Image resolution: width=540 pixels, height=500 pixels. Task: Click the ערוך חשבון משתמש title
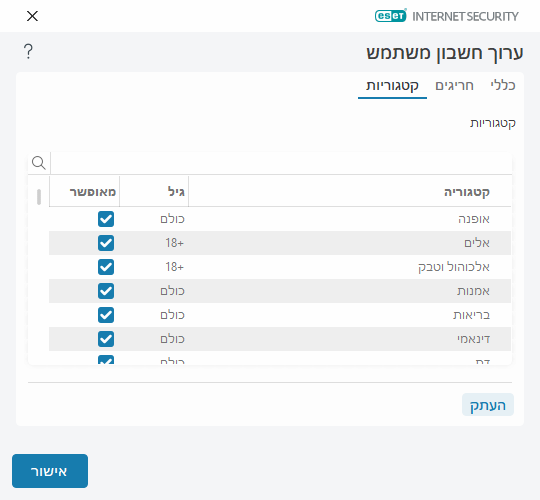coord(445,53)
